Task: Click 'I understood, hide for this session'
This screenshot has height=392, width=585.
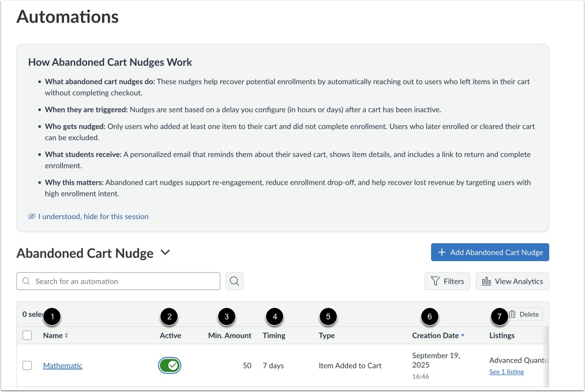Action: [94, 216]
